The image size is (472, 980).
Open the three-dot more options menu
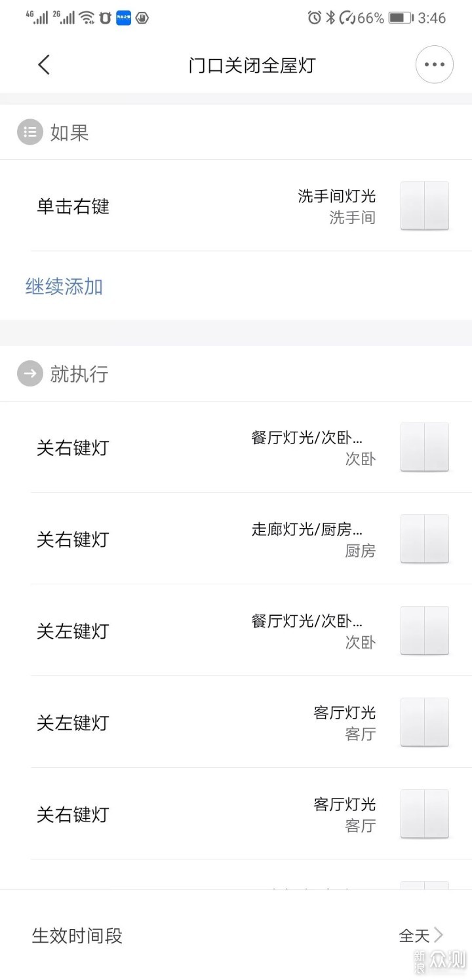434,65
